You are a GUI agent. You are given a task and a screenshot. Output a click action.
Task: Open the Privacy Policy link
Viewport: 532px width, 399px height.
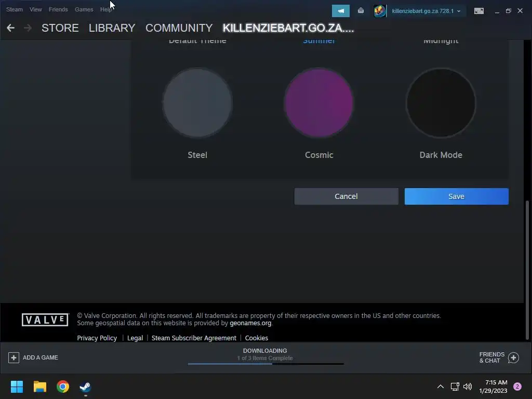point(97,338)
